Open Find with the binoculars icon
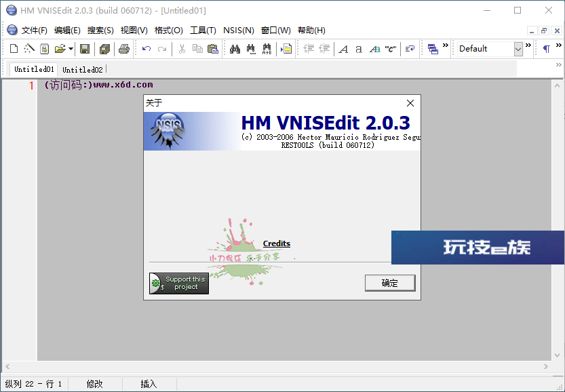The width and height of the screenshot is (565, 392). [235, 49]
